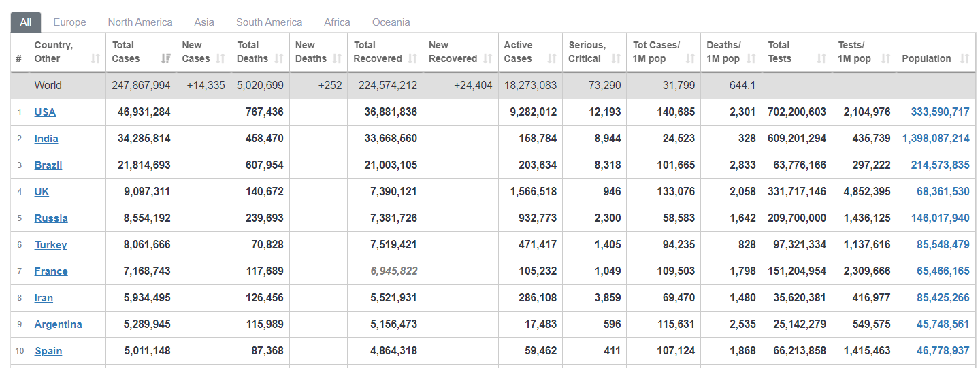
Task: Open UK population link 68,361,530
Action: pyautogui.click(x=943, y=192)
